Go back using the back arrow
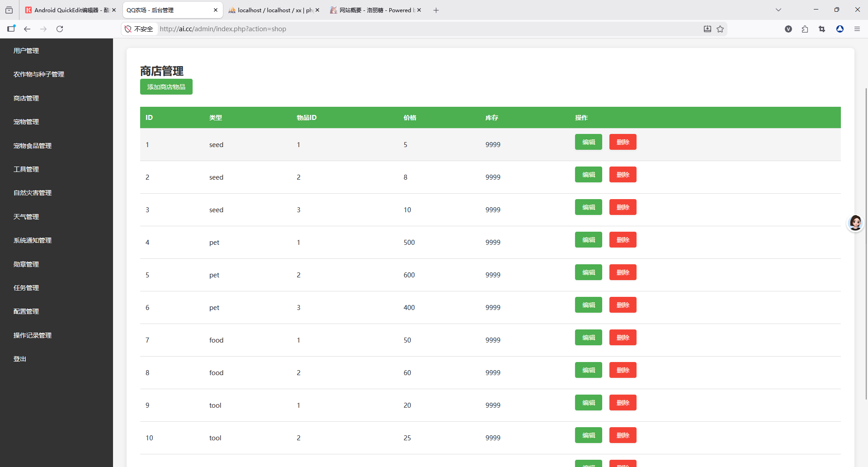This screenshot has width=868, height=467. click(x=27, y=29)
